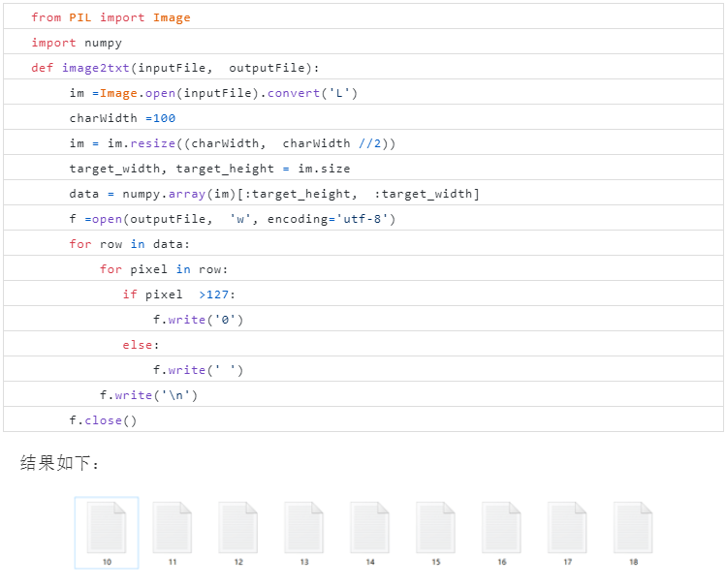Click the 'for pixel in row:' line
This screenshot has height=588, width=727.
pos(363,268)
